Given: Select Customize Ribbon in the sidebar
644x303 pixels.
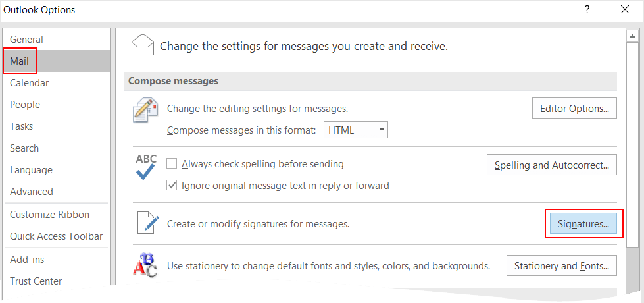Looking at the screenshot, I should (50, 215).
